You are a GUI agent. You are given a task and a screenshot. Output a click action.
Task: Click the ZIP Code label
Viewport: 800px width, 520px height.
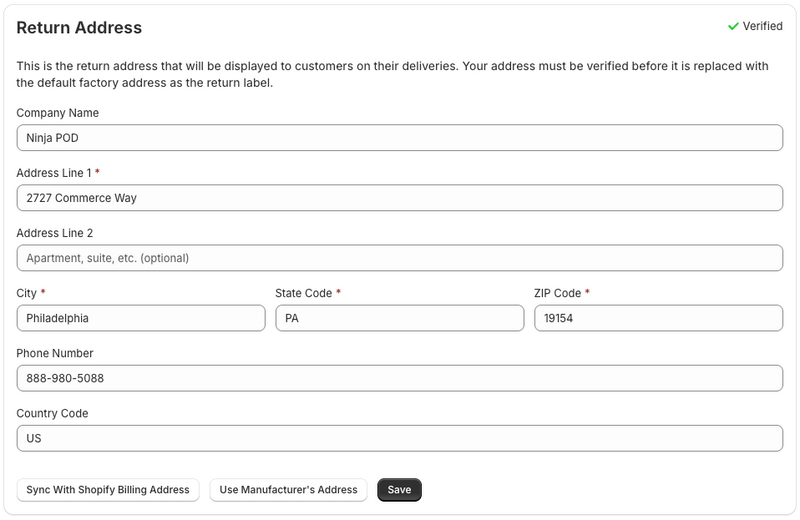[557, 293]
